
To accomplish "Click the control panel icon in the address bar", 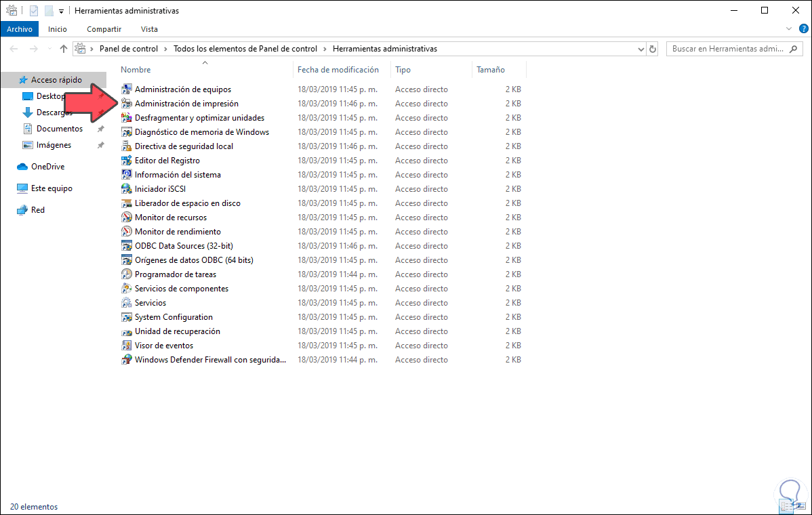I will 80,49.
